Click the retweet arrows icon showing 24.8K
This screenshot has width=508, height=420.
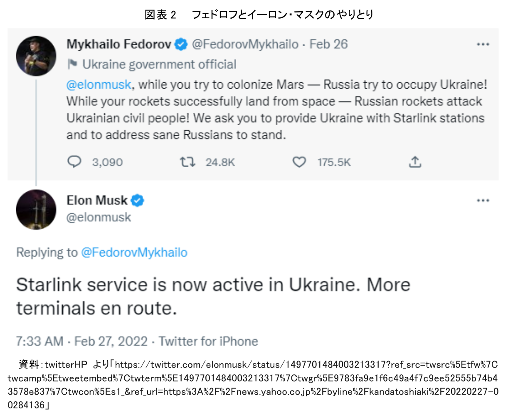(187, 162)
